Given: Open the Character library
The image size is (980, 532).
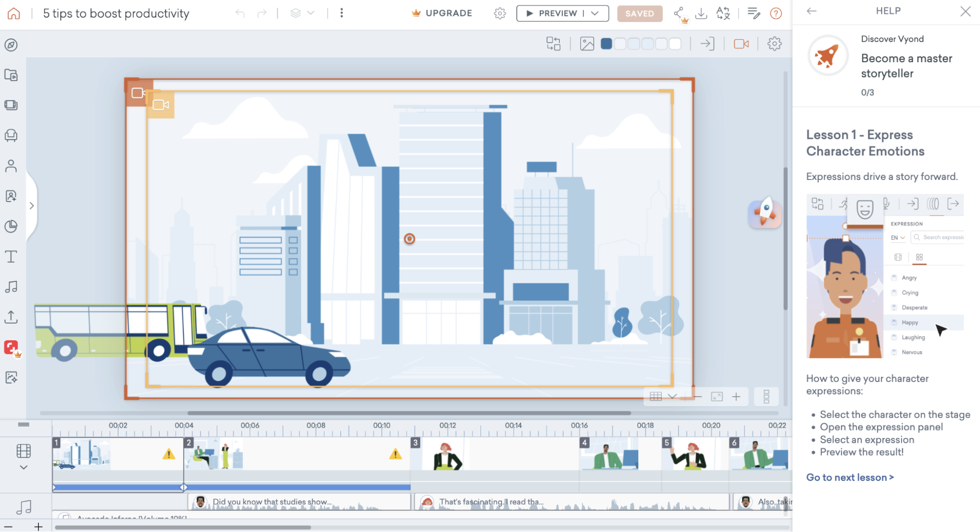Looking at the screenshot, I should (x=12, y=166).
